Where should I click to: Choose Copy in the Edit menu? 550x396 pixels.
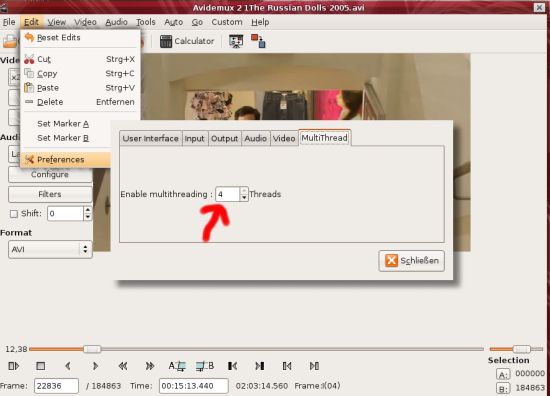click(80, 74)
